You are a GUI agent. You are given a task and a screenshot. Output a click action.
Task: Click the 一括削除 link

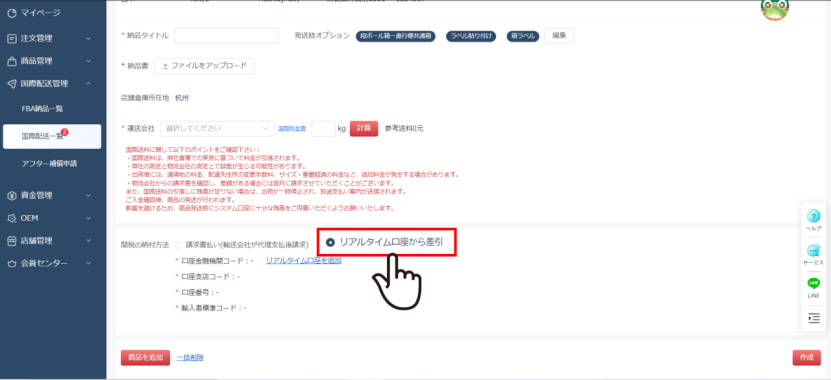point(190,357)
